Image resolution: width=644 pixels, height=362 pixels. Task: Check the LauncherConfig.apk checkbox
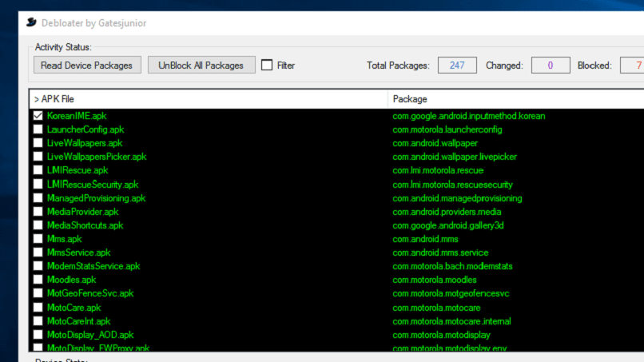(38, 129)
